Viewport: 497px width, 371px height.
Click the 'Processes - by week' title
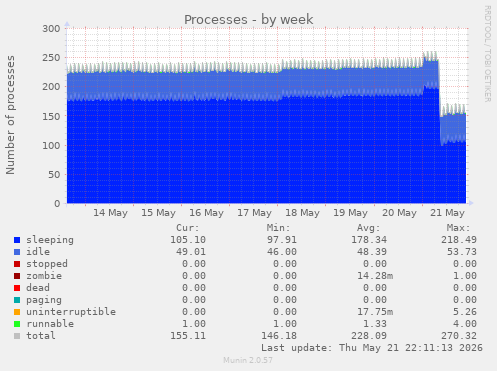click(249, 20)
